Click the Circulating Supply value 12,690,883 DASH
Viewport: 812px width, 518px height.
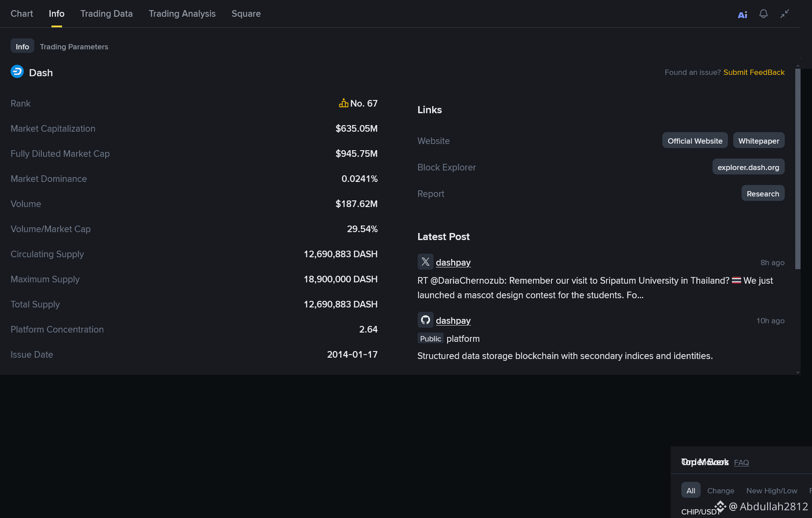pyautogui.click(x=341, y=254)
